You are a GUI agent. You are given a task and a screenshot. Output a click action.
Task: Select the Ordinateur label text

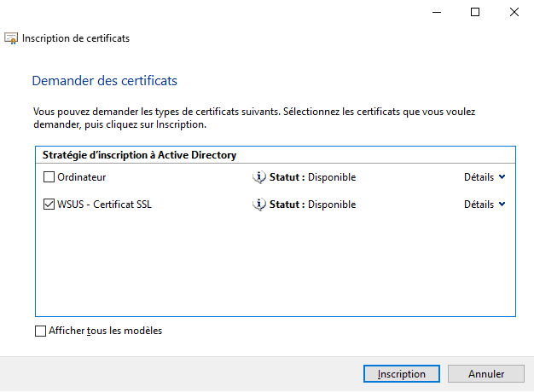coord(82,177)
